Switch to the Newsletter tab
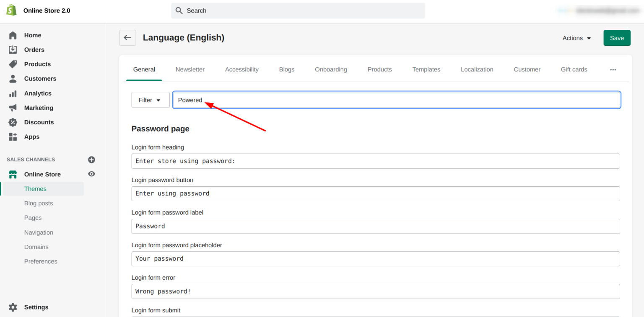This screenshot has height=317, width=644. click(x=190, y=70)
